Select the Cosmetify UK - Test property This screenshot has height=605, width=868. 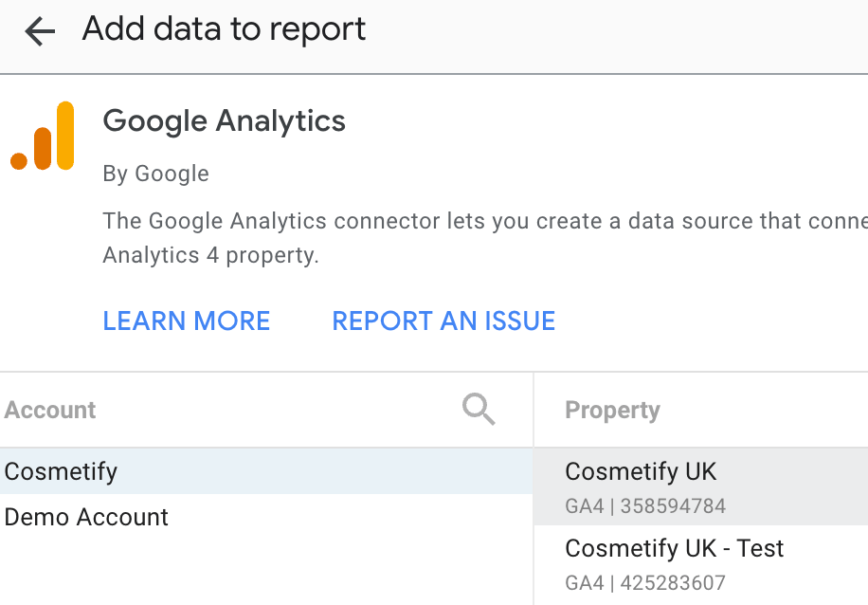coord(674,548)
